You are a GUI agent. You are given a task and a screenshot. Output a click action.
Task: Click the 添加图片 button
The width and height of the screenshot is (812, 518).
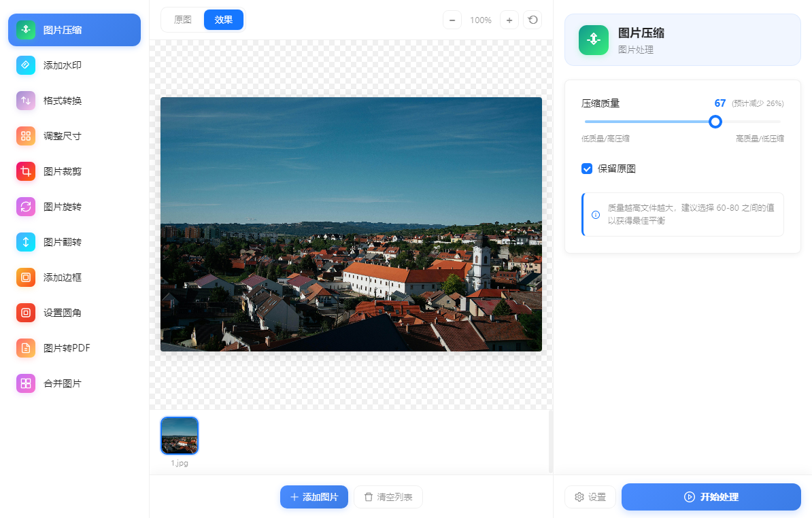point(314,497)
